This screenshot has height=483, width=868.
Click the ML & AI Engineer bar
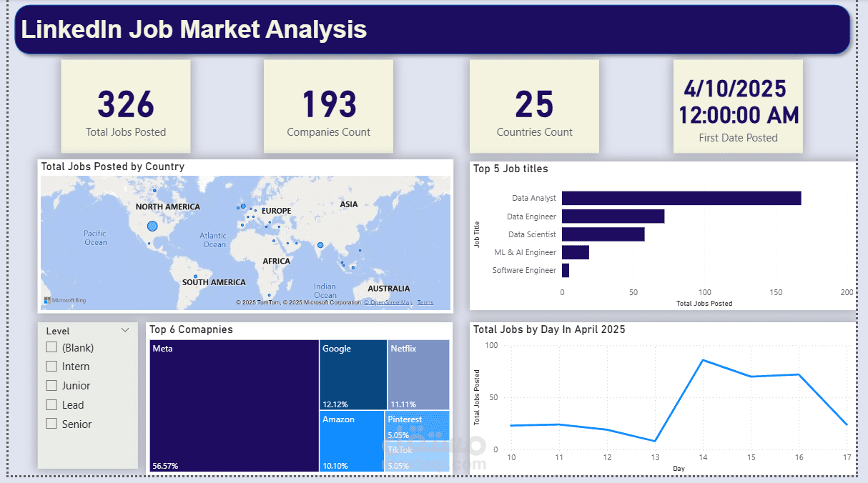(x=576, y=252)
